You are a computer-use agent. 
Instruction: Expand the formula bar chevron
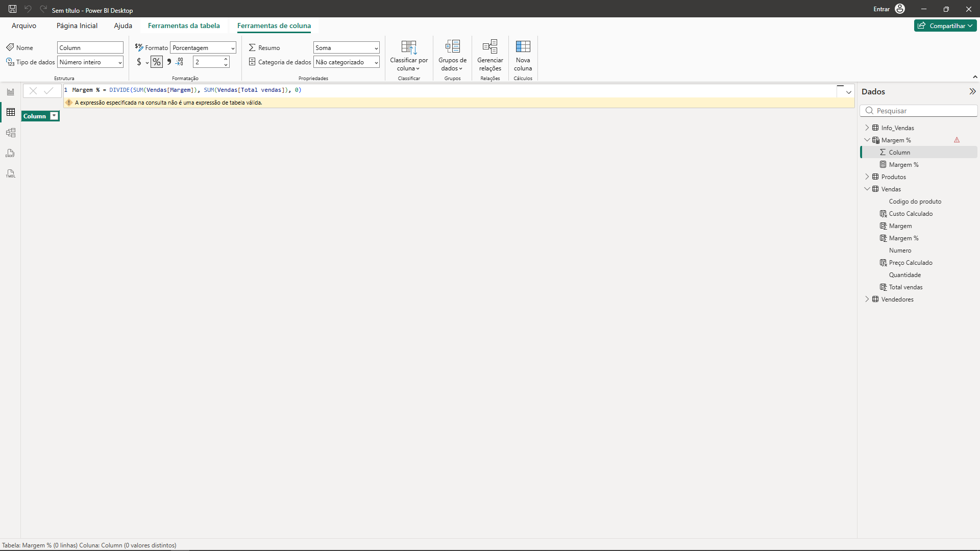coord(848,92)
